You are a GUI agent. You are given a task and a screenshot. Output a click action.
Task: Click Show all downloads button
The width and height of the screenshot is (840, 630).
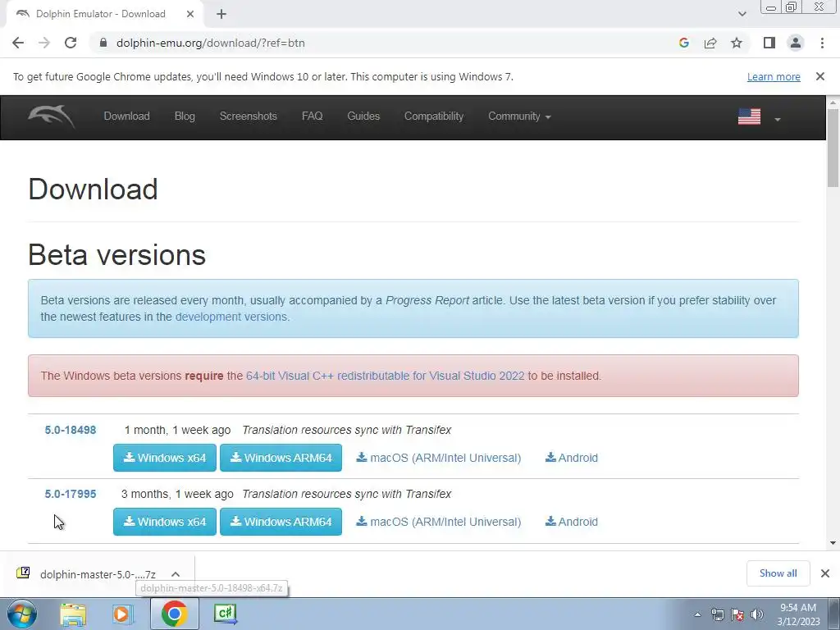[x=778, y=573]
